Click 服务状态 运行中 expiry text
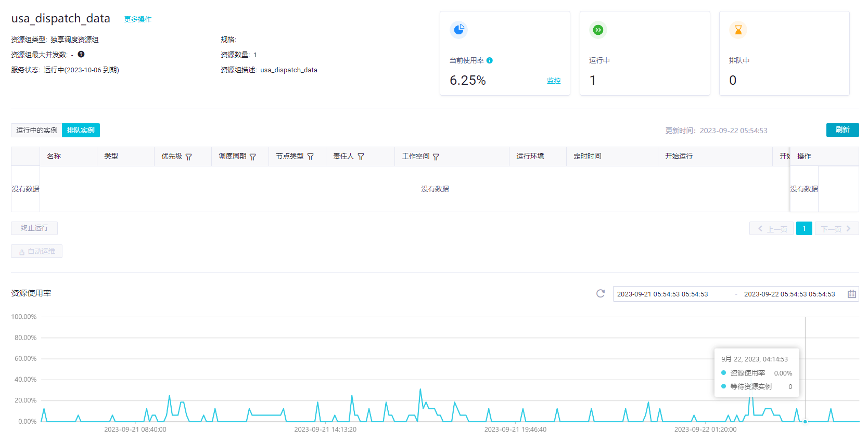Image resolution: width=868 pixels, height=441 pixels. [x=65, y=70]
